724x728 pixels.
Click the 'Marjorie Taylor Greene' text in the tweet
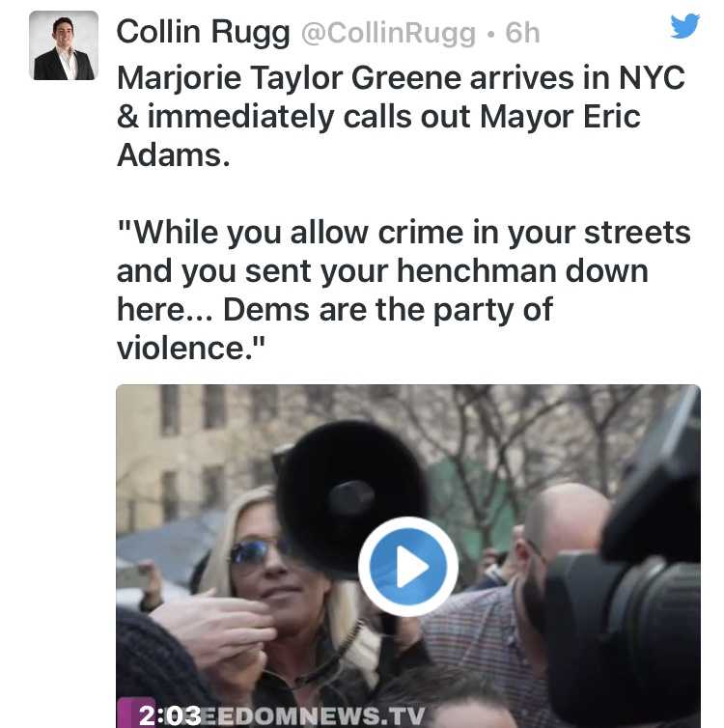[x=289, y=77]
